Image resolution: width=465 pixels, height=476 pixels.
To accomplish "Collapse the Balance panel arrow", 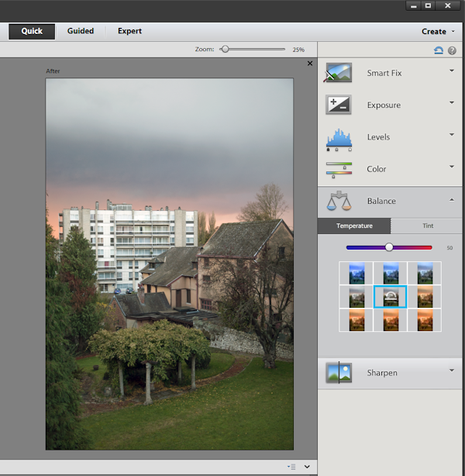I will (x=452, y=199).
